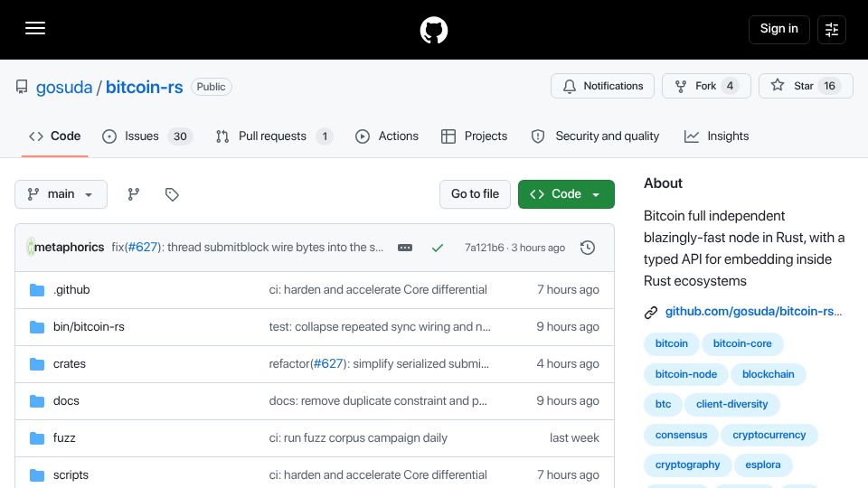Select the consensus topic tag
The height and width of the screenshot is (488, 868).
point(682,436)
